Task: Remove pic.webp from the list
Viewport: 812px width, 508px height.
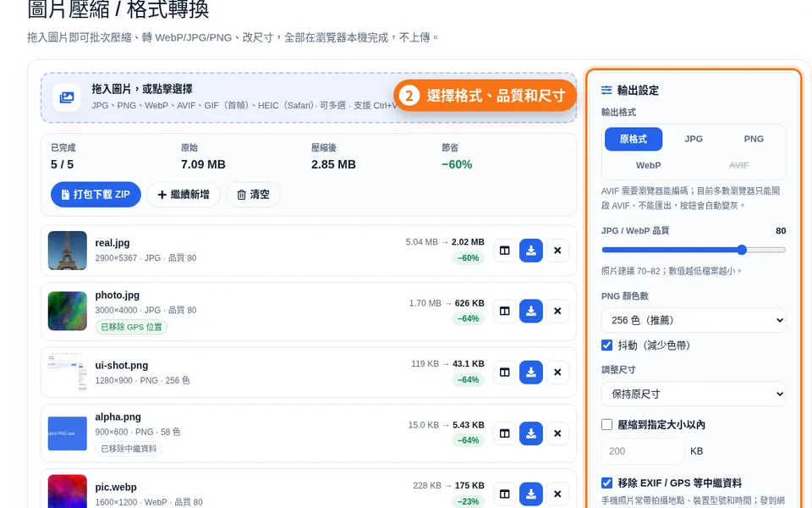Action: click(557, 494)
